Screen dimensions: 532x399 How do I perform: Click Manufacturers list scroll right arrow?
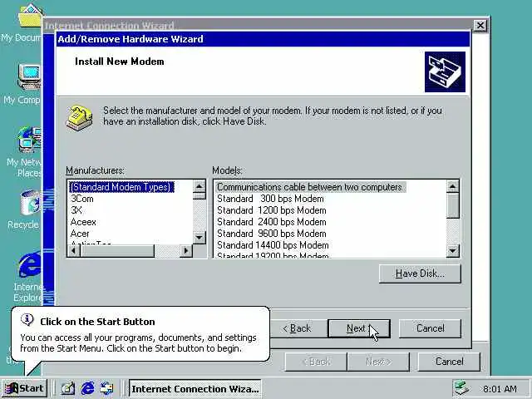coord(186,251)
